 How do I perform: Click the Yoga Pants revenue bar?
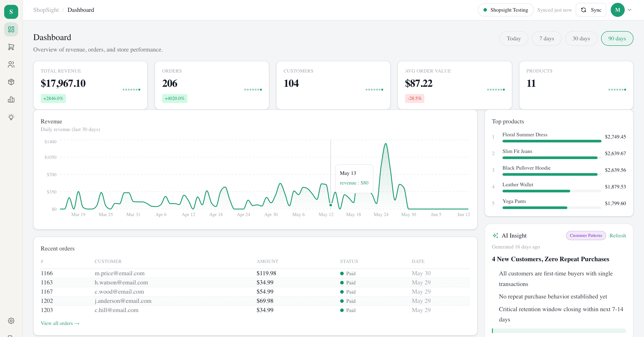click(x=535, y=208)
